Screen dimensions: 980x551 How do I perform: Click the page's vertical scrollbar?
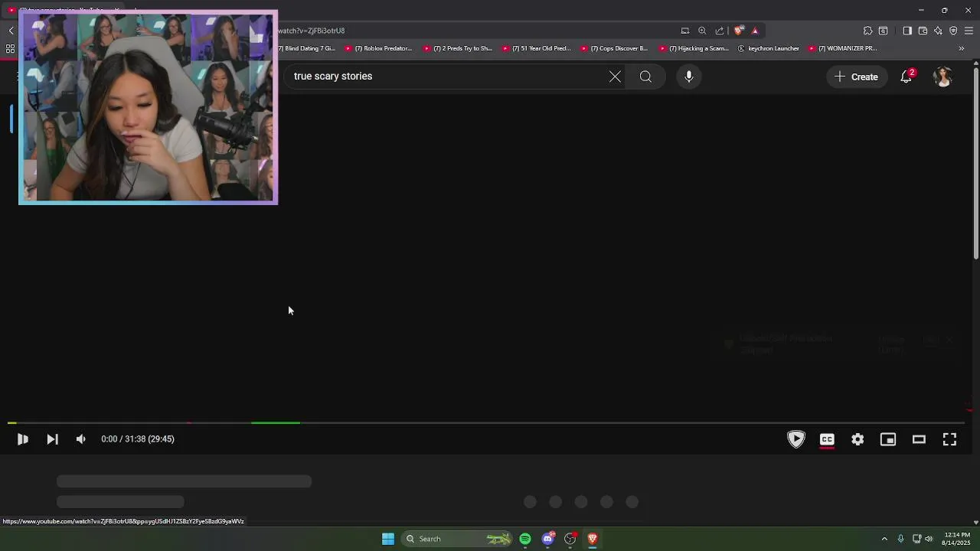point(975,165)
